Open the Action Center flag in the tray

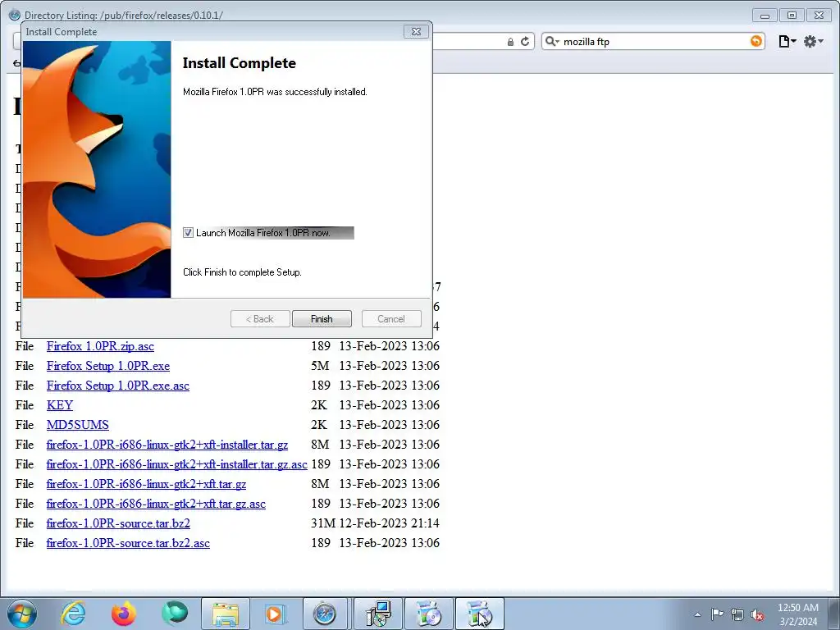click(717, 614)
